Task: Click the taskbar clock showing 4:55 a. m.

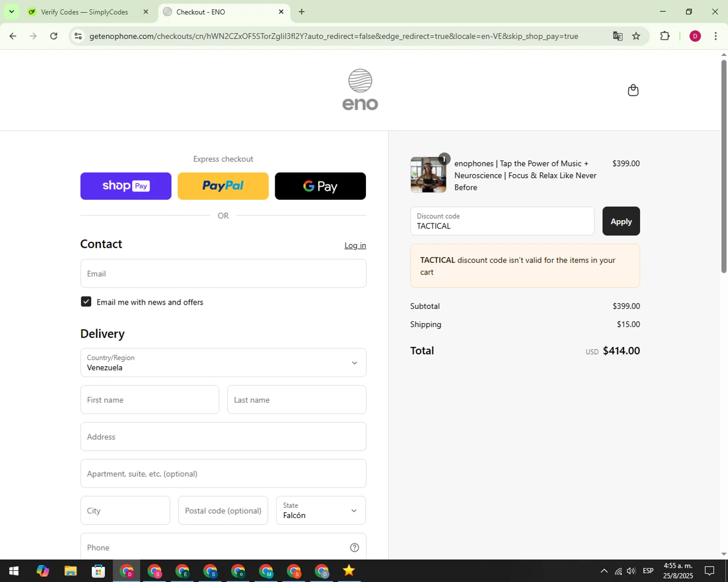Action: coord(678,571)
